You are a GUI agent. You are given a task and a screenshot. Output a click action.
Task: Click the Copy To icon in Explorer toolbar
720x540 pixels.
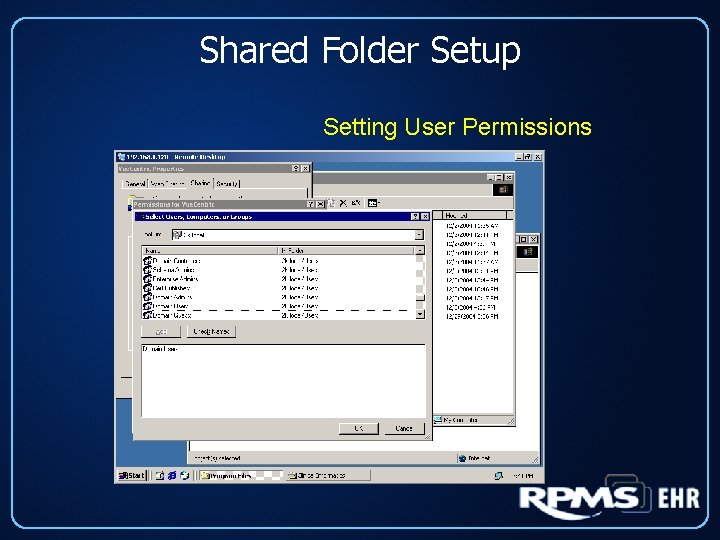click(332, 203)
